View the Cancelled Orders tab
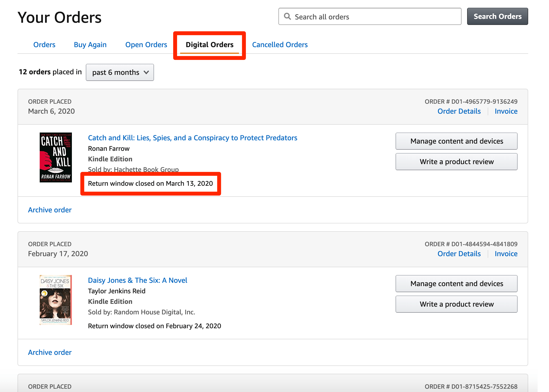 [x=280, y=45]
